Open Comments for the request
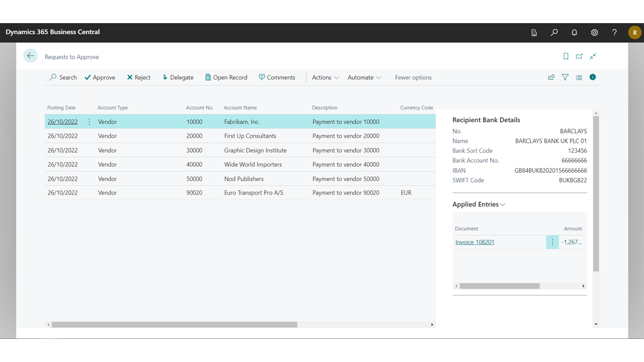The image size is (644, 362). point(277,77)
